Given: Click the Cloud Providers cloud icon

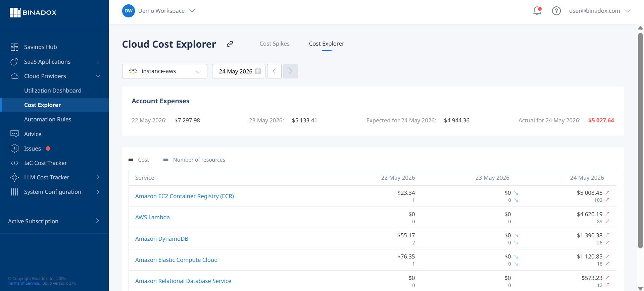Looking at the screenshot, I should tap(14, 76).
